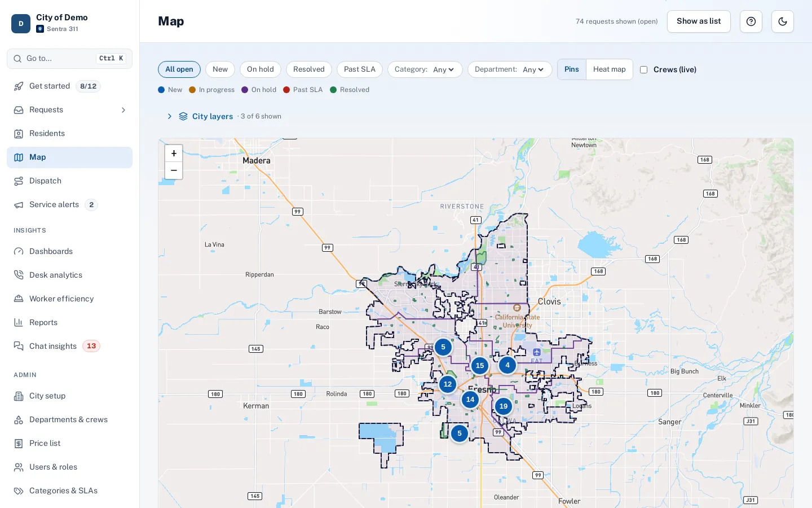812x508 pixels.
Task: Click the Users & roles people icon
Action: (19, 467)
